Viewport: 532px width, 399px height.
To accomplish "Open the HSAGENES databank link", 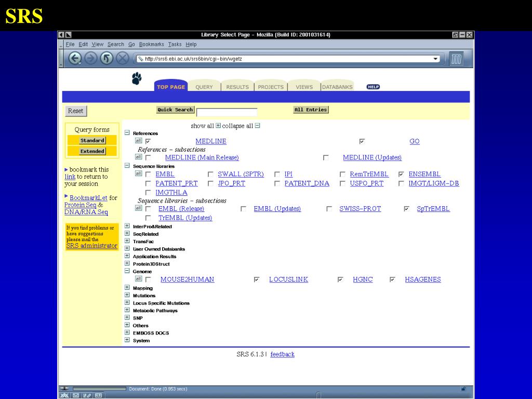I will (x=423, y=279).
